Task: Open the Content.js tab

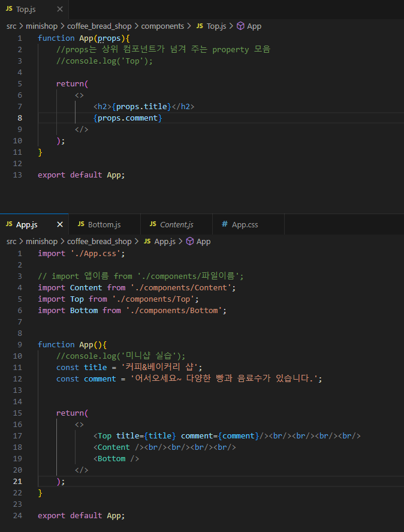Action: (176, 224)
